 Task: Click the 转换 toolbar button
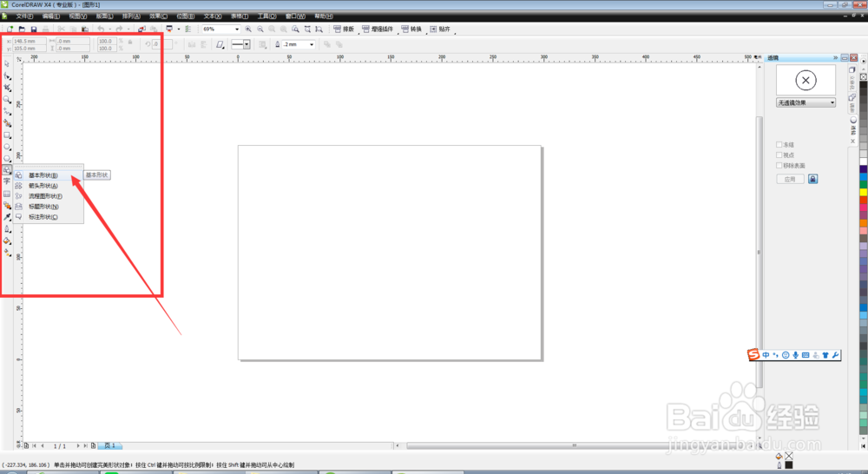pos(411,29)
